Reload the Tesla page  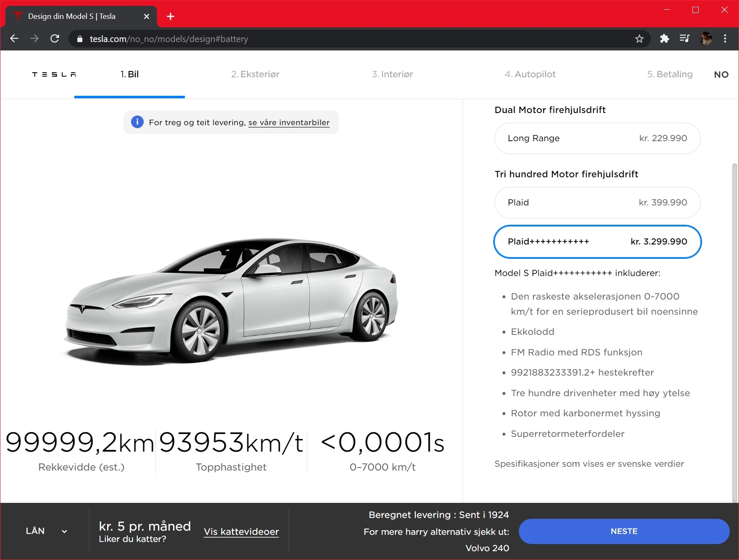tap(55, 39)
